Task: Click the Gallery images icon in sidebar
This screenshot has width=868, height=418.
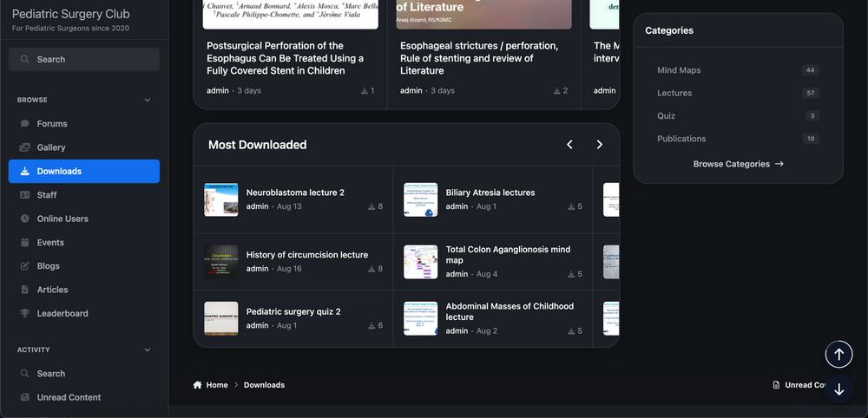Action: [25, 147]
